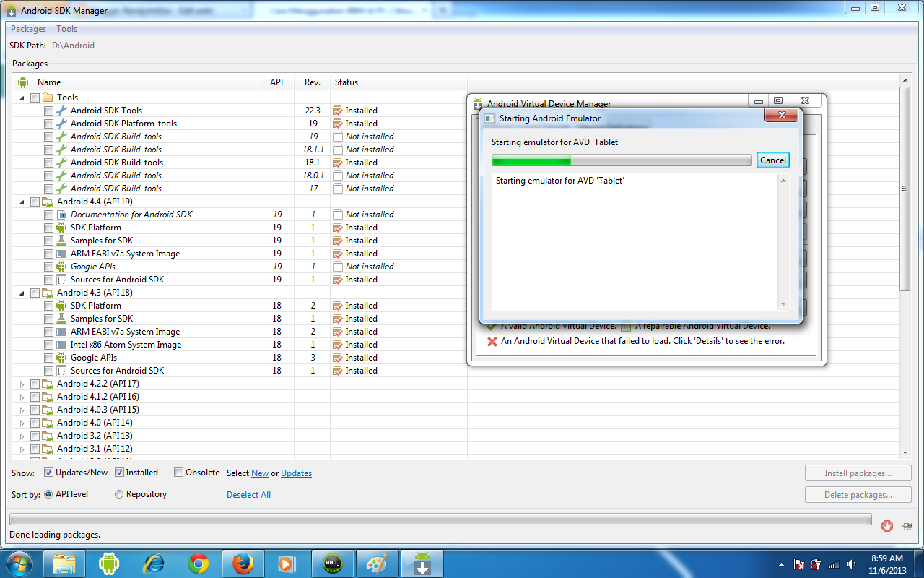This screenshot has height=578, width=924.
Task: Click the volume icon in system tray
Action: (x=851, y=564)
